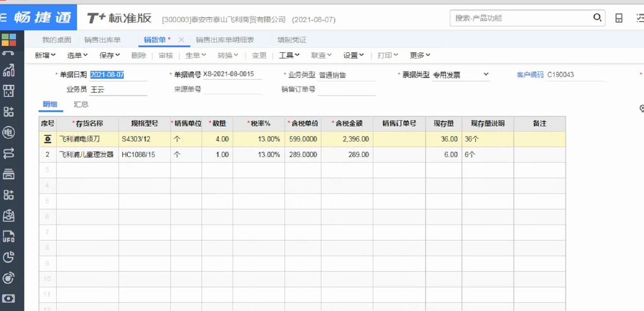Expand the 新增 dropdown
The image size is (644, 311).
(x=45, y=55)
